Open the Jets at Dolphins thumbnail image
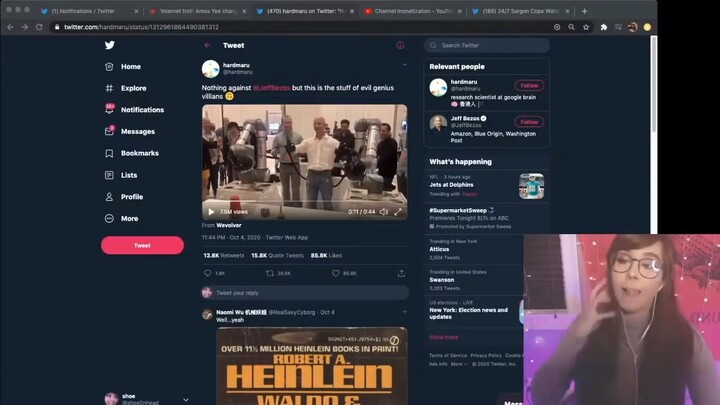Screen dimensions: 720x405 pyautogui.click(x=531, y=186)
